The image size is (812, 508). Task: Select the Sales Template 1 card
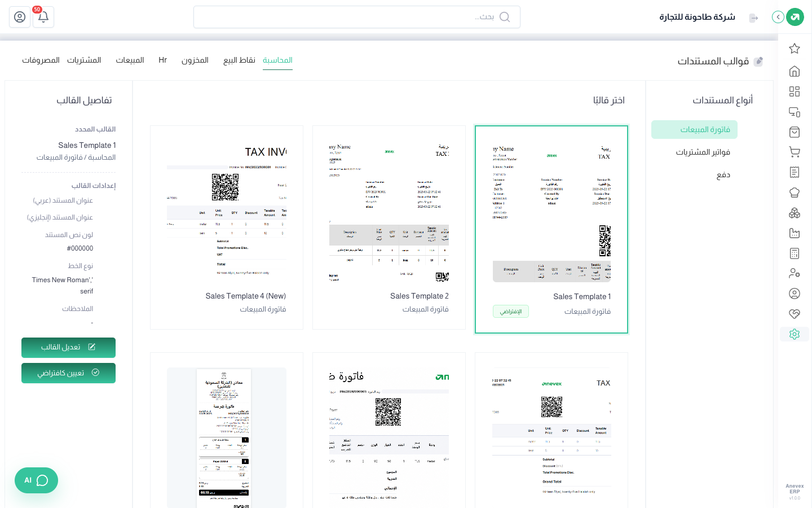[551, 229]
